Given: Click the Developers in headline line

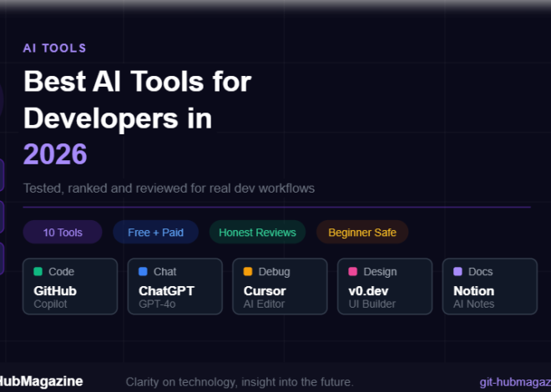Looking at the screenshot, I should pyautogui.click(x=118, y=118).
